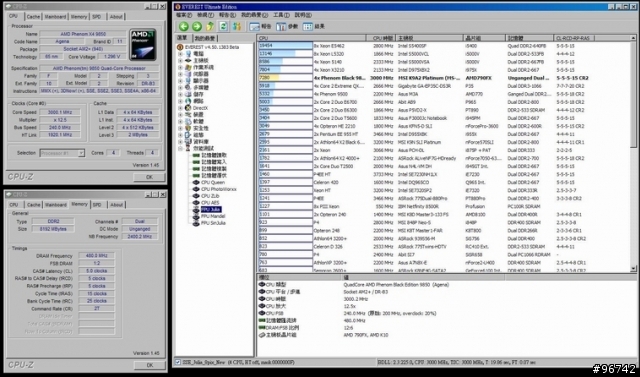This screenshot has width=640, height=377.
Task: Click OK in the upper CPU-Z window
Action: tap(149, 177)
